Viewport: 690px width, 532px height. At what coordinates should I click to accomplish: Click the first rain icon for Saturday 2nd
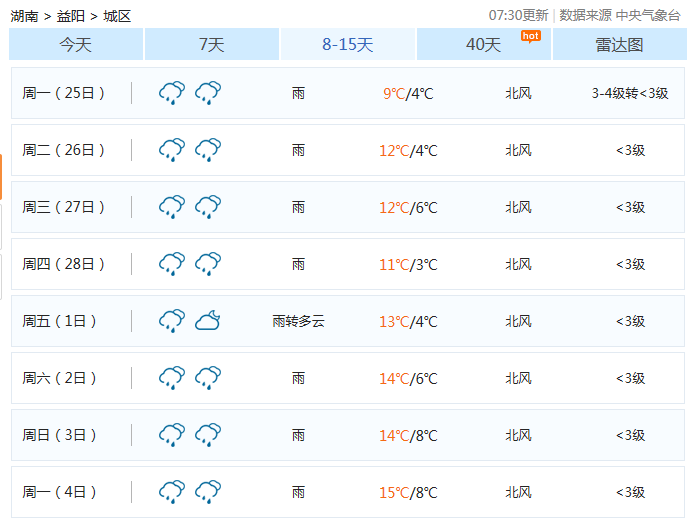coord(172,378)
